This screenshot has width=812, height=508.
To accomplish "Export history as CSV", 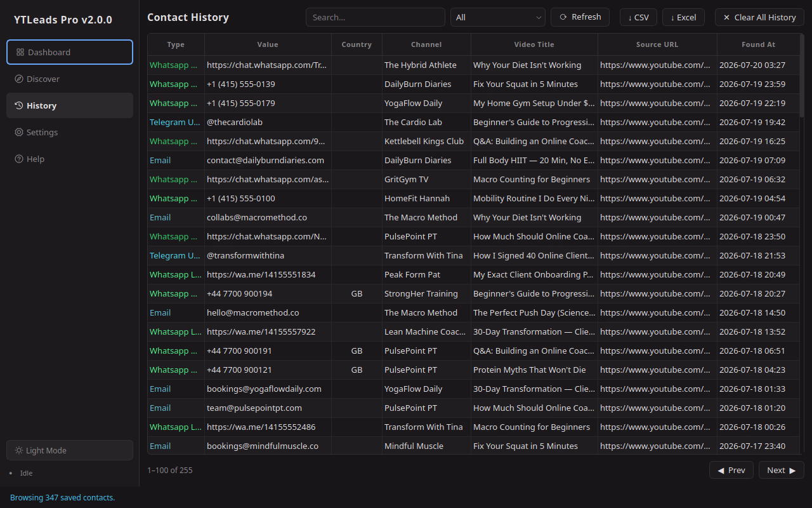I will pyautogui.click(x=638, y=17).
